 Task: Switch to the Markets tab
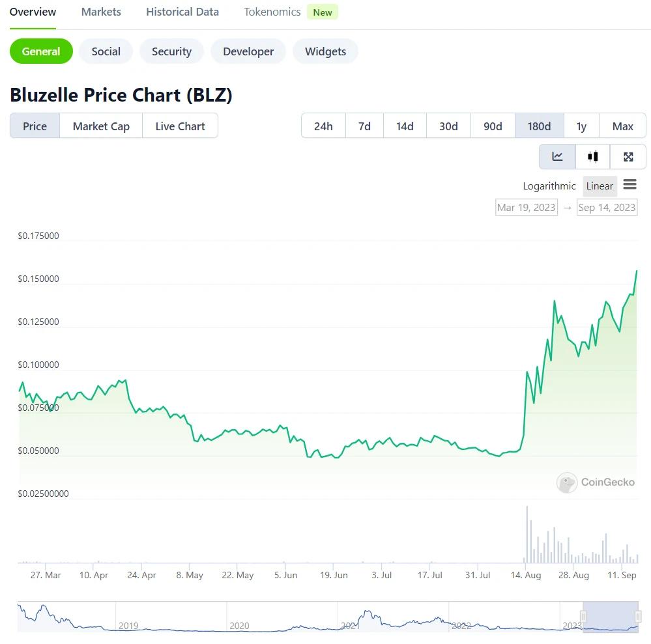click(101, 11)
